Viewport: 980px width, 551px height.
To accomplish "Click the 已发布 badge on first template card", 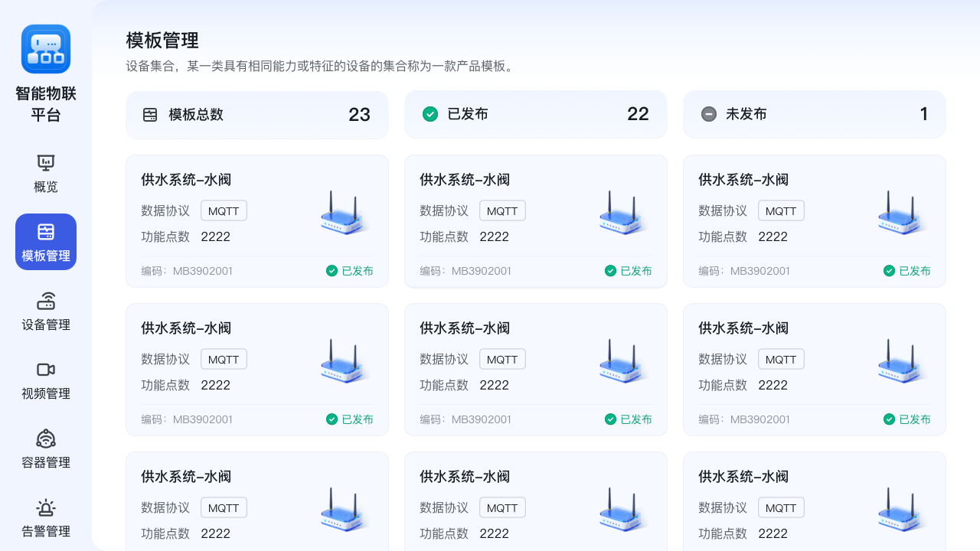I will click(350, 270).
